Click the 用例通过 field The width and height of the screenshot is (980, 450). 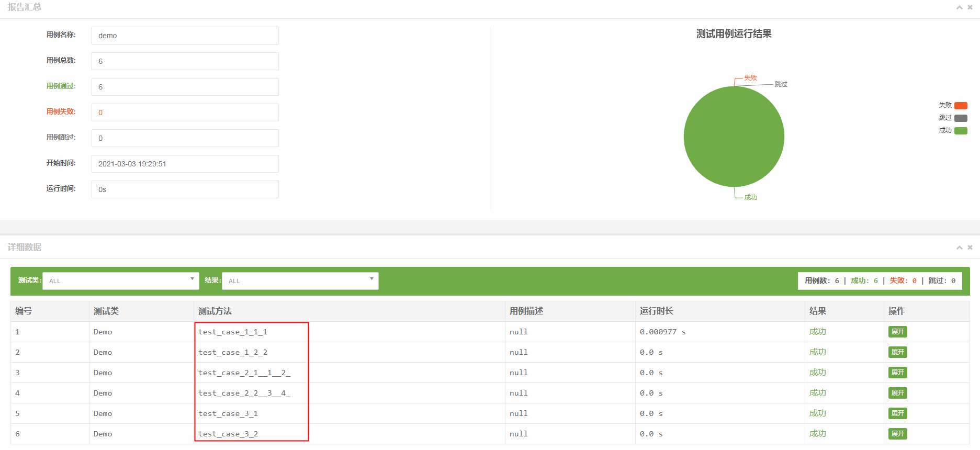tap(185, 87)
